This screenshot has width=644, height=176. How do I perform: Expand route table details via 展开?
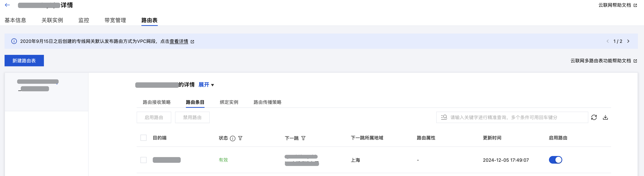tap(206, 85)
